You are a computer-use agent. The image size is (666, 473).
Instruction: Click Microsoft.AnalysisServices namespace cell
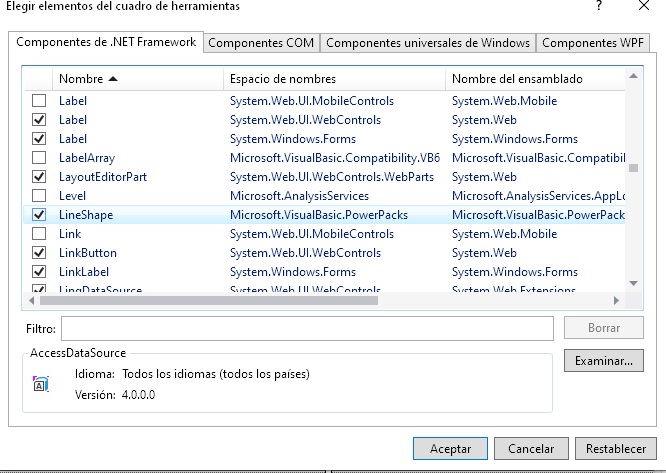tap(299, 196)
